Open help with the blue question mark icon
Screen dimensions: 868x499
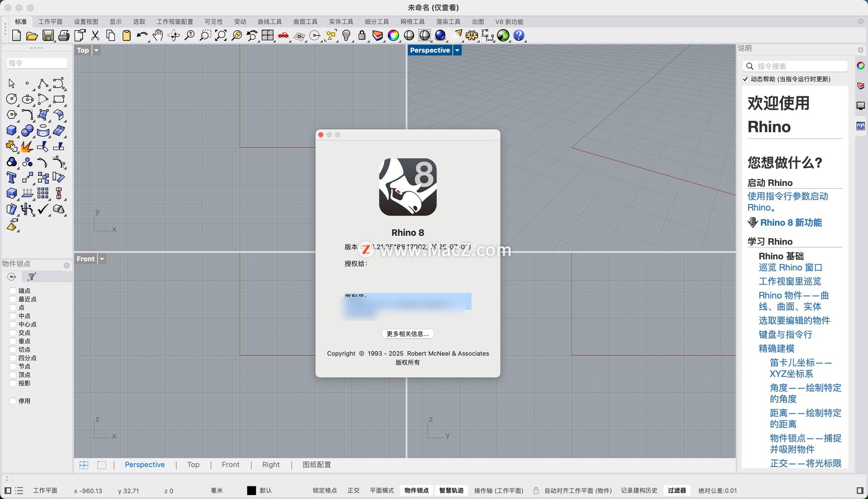coord(519,35)
